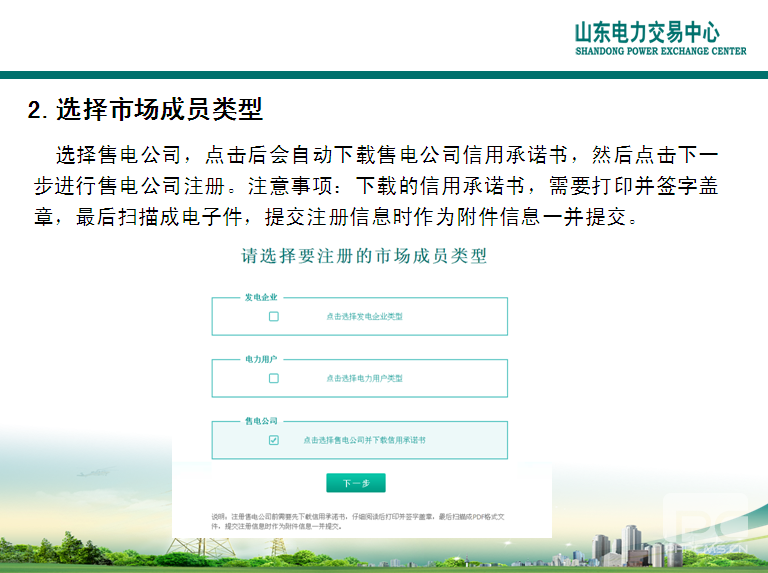Screen dimensions: 768x573
Task: Select 点击选择电力用户类型 text
Action: pyautogui.click(x=364, y=378)
